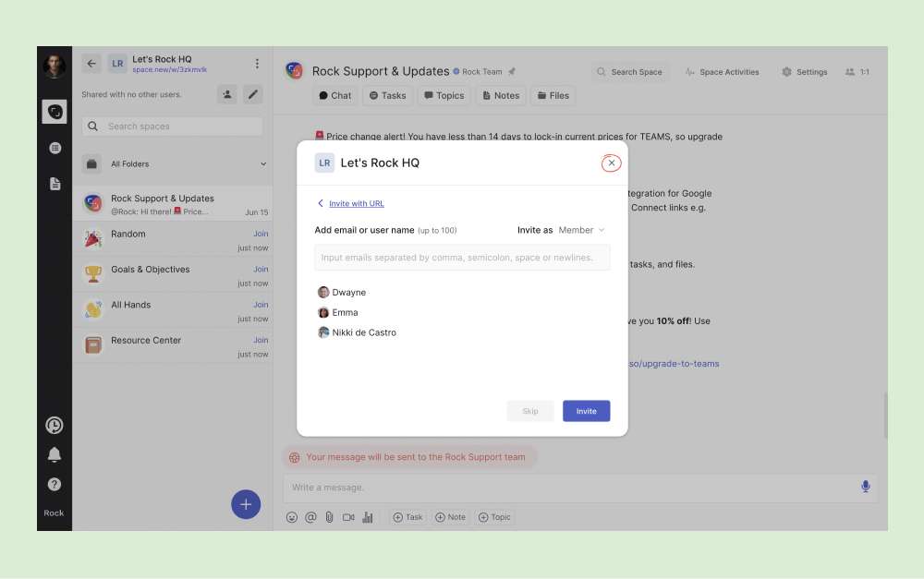Open the upgrade-to-teams link
This screenshot has height=579, width=924.
(x=674, y=364)
